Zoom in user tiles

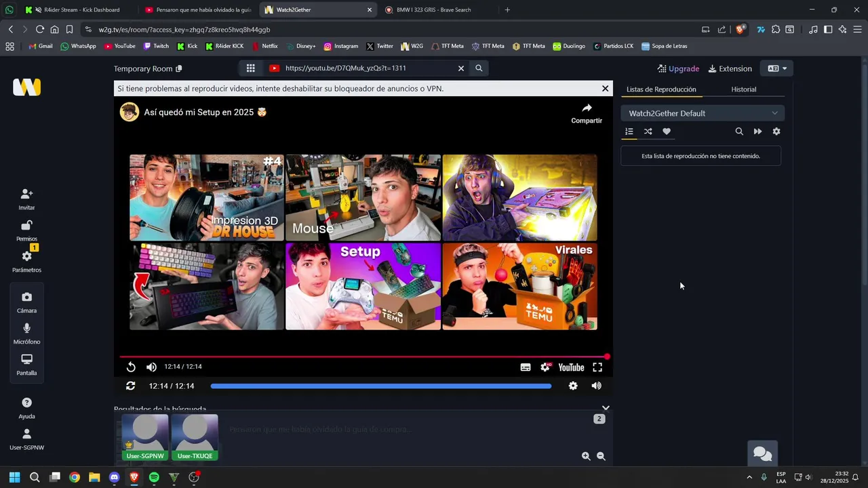(586, 456)
